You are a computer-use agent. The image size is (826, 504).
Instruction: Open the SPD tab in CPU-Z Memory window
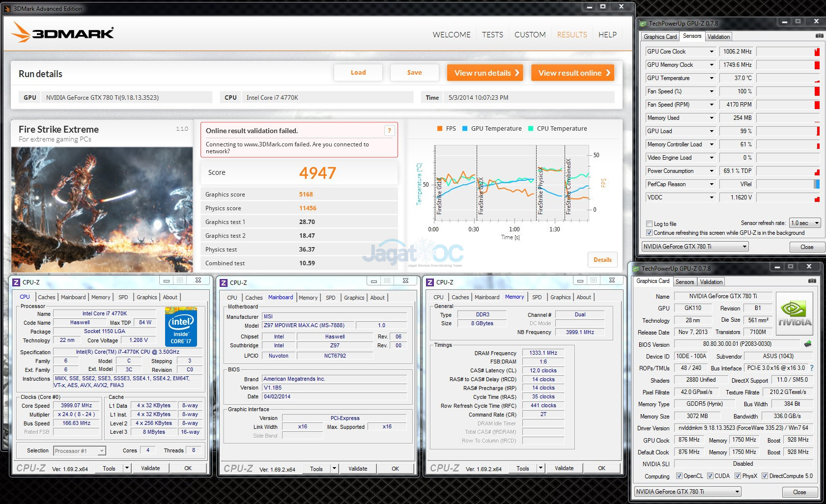click(537, 297)
